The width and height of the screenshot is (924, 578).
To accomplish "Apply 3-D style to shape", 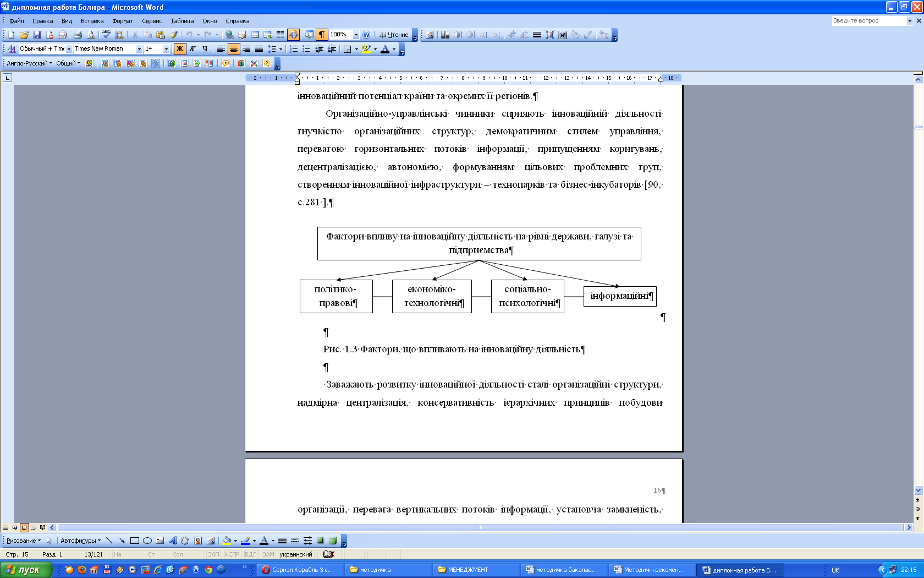I will pos(333,541).
